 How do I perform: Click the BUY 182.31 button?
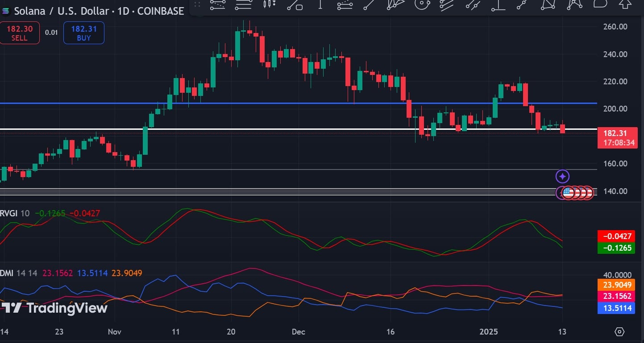click(83, 33)
